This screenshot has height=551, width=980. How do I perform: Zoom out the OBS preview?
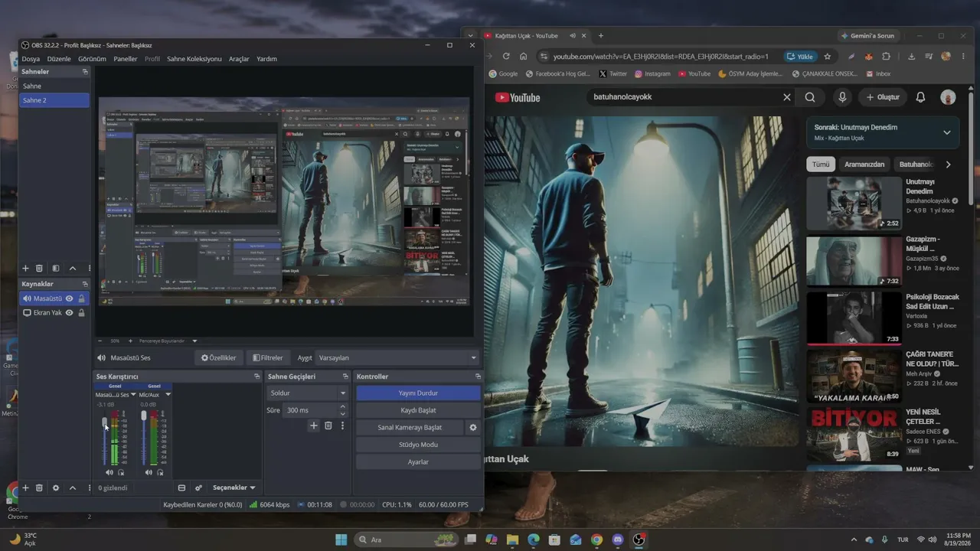[x=100, y=341]
